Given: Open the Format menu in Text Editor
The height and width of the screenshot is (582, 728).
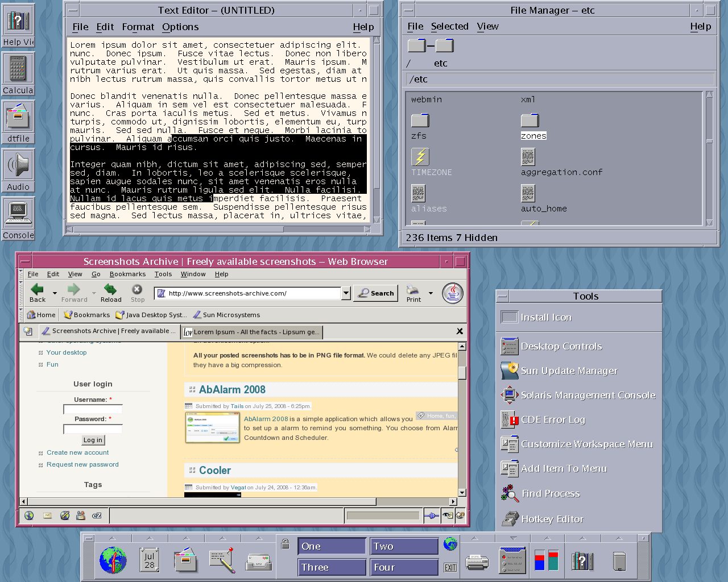Looking at the screenshot, I should (x=138, y=27).
